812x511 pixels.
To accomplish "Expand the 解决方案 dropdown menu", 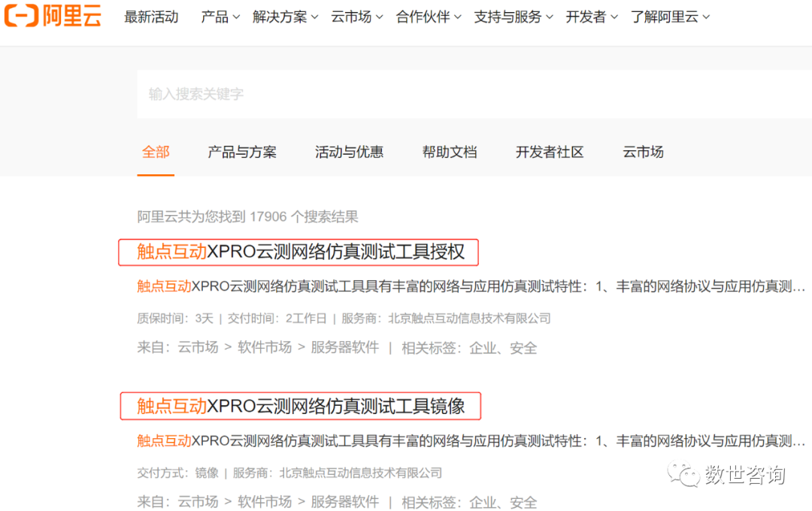I will 285,17.
